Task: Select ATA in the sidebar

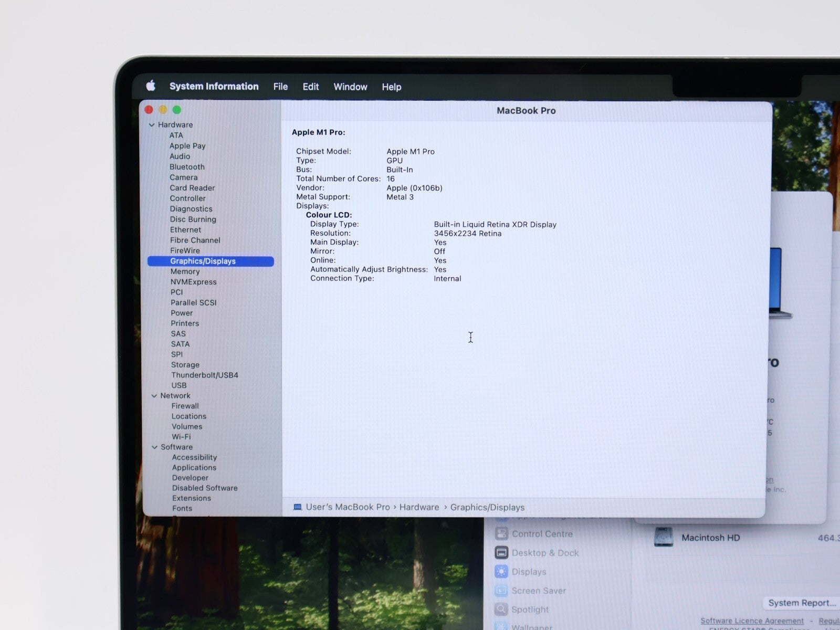Action: pyautogui.click(x=176, y=135)
